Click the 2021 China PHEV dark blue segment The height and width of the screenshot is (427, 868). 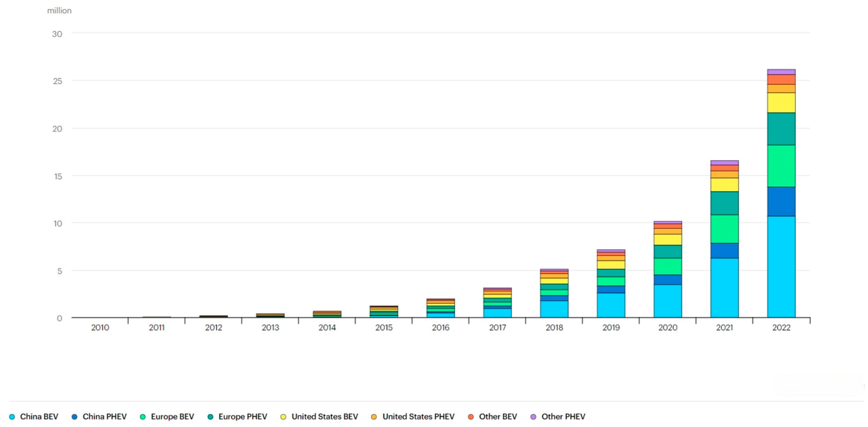click(724, 250)
